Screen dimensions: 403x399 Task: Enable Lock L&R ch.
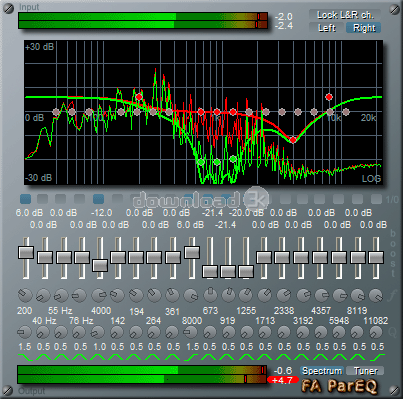click(345, 15)
